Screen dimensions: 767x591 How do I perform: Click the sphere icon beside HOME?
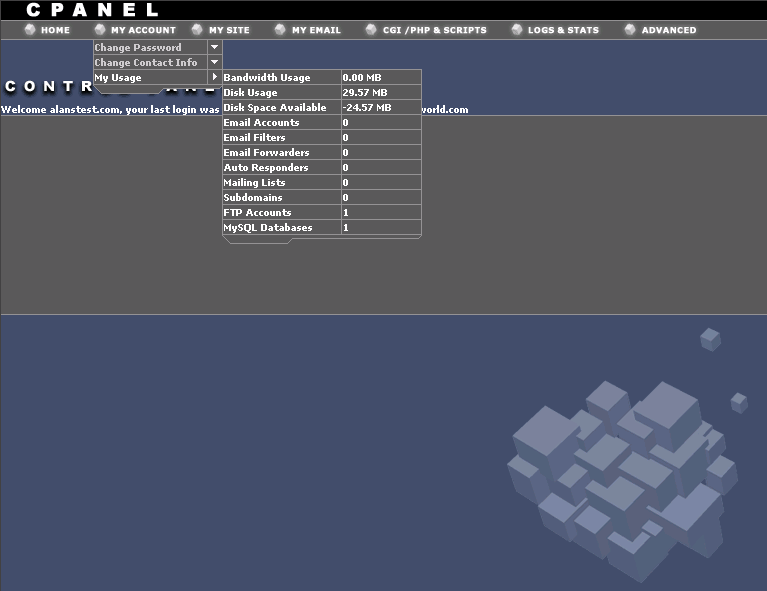pos(30,30)
